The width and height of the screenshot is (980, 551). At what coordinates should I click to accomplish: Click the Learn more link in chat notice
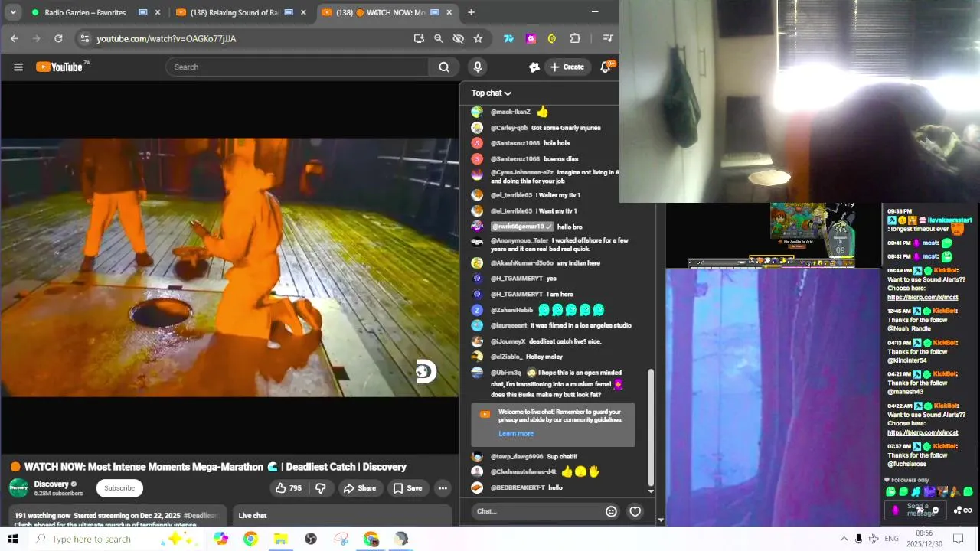(x=516, y=434)
